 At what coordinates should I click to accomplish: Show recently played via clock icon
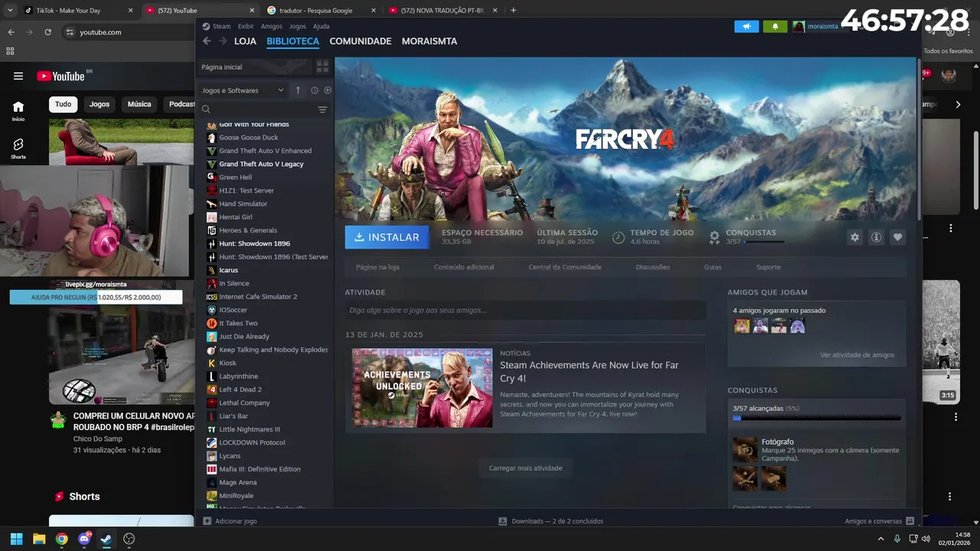(314, 90)
